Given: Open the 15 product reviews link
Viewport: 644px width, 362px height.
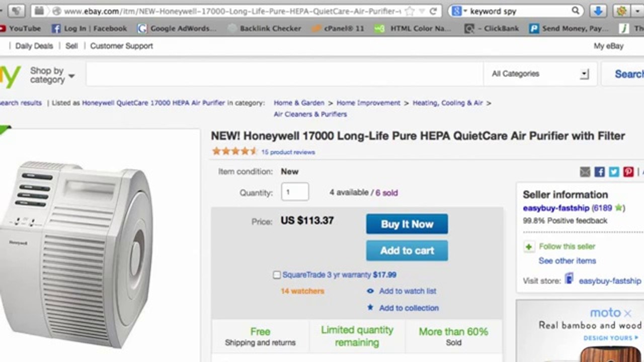Looking at the screenshot, I should coord(288,152).
